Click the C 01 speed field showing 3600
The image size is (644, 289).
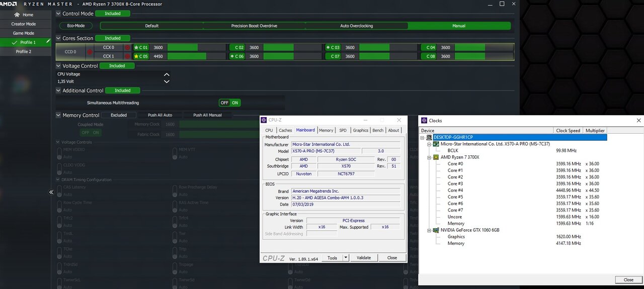pos(158,48)
